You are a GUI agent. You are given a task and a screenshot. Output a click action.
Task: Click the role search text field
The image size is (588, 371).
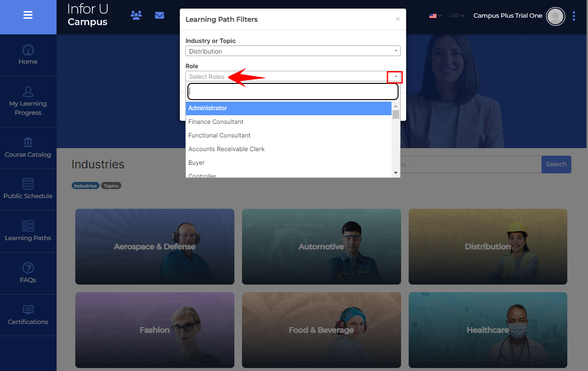click(x=293, y=91)
